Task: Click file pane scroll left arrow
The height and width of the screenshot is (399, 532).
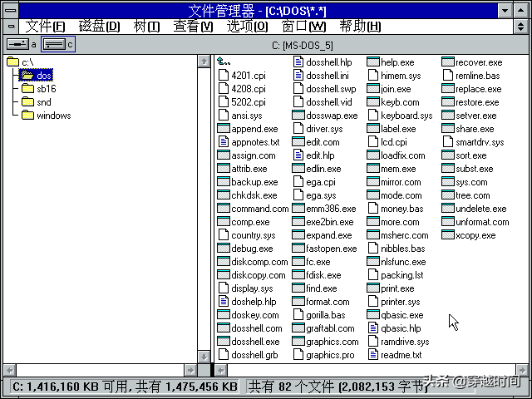Action: (221, 370)
